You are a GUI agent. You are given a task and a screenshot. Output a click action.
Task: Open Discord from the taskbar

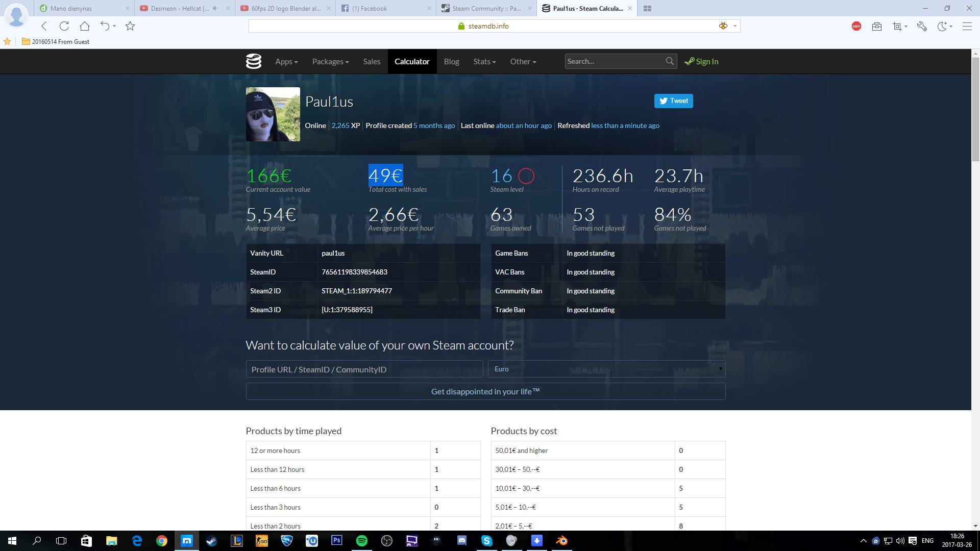461,541
